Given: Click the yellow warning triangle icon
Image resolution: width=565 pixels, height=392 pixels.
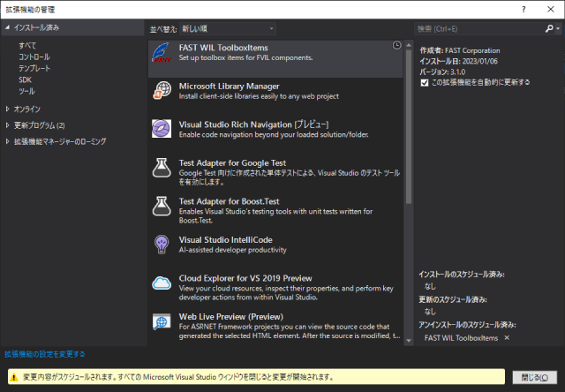Looking at the screenshot, I should 14,378.
